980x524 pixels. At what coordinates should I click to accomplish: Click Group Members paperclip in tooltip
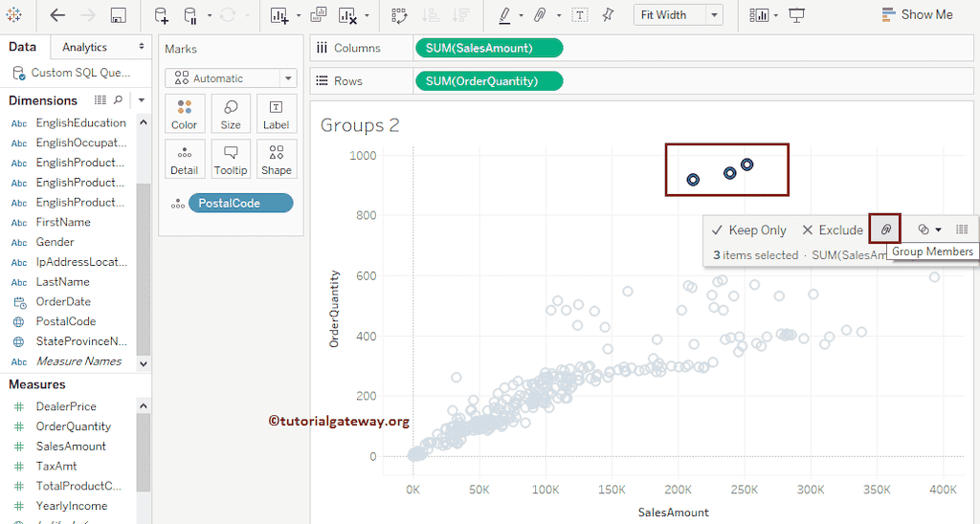(885, 229)
